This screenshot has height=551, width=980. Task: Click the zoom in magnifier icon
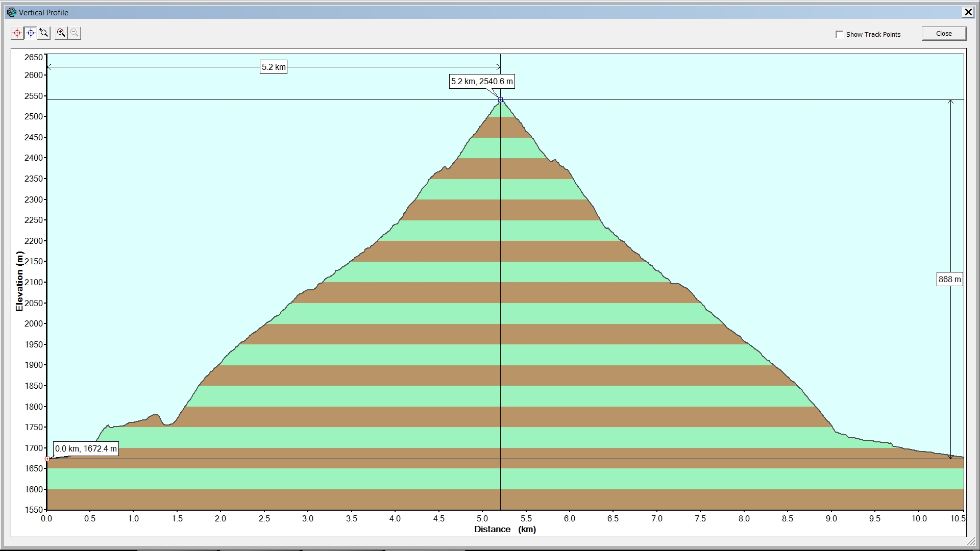click(x=61, y=33)
